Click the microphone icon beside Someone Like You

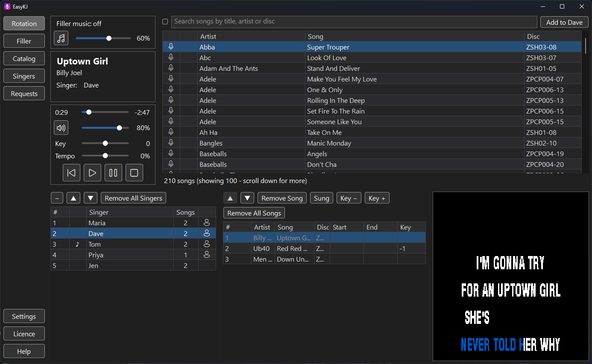click(171, 122)
